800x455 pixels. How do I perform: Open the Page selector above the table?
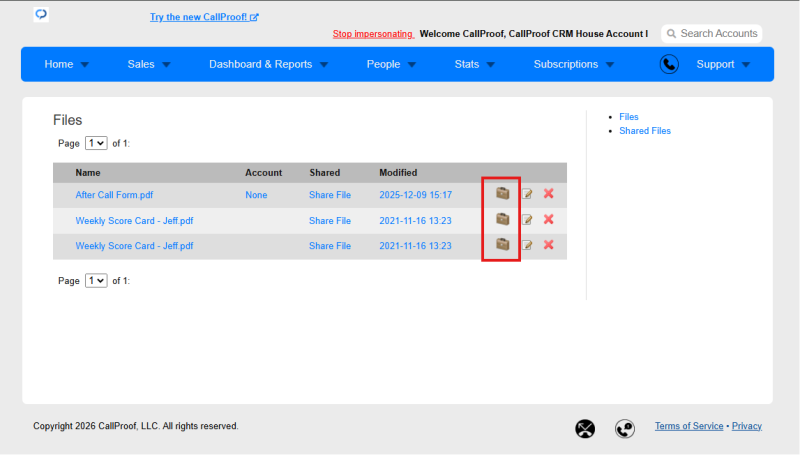96,143
